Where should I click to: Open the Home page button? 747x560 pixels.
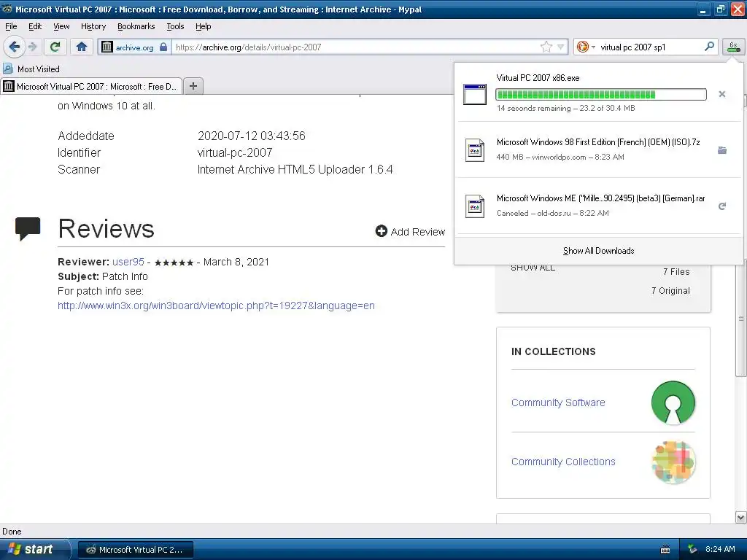point(82,47)
